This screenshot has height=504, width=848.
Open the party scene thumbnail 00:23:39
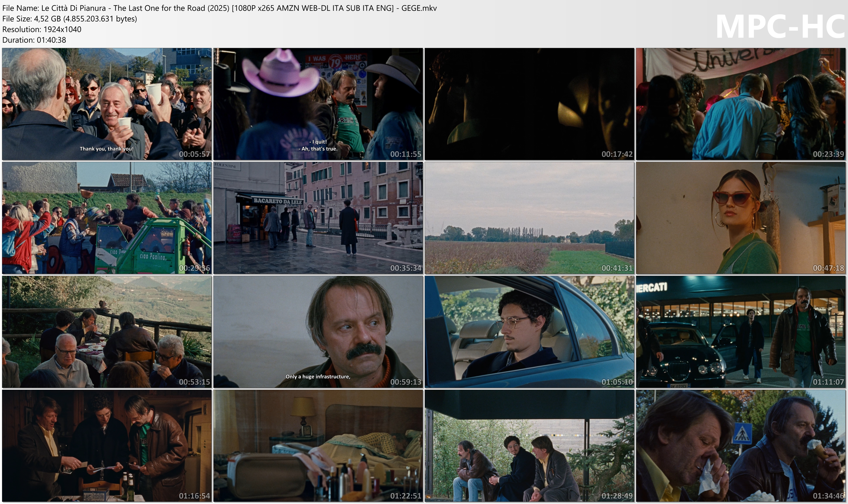pos(741,104)
